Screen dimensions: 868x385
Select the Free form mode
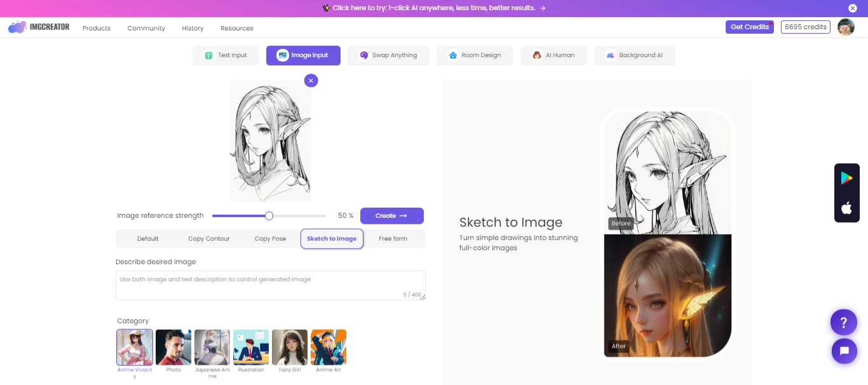click(x=393, y=239)
